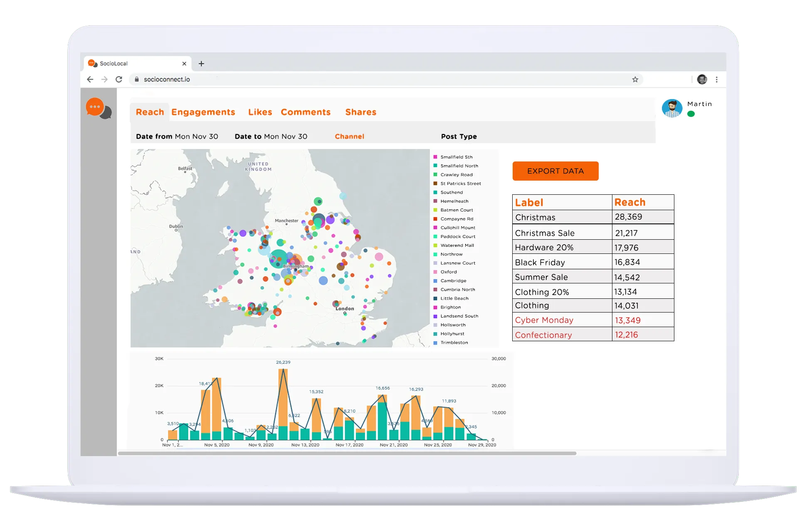The image size is (812, 531).
Task: Click the Oxford color swatch in the legend
Action: point(435,272)
